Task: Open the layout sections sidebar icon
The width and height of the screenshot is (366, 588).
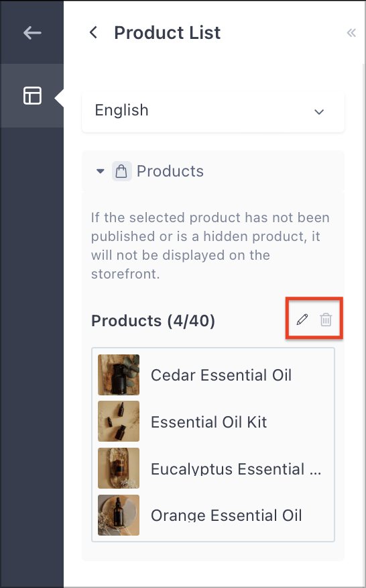Action: [33, 95]
